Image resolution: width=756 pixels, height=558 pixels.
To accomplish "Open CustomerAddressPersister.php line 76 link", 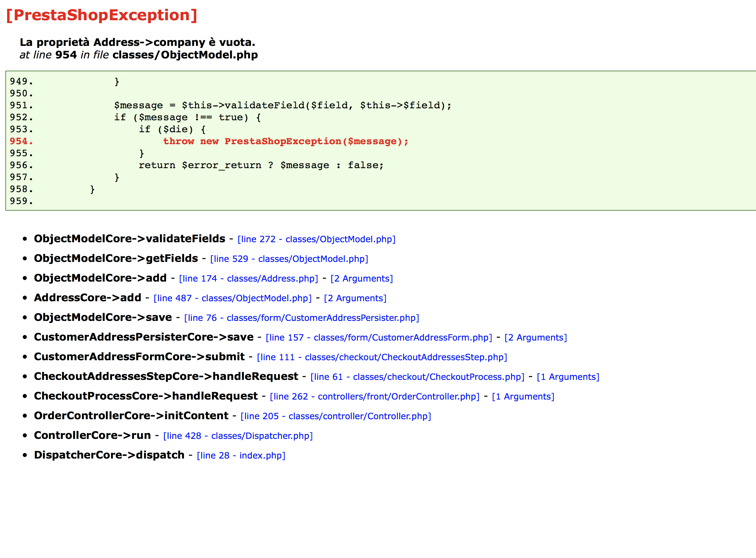I will 301,318.
